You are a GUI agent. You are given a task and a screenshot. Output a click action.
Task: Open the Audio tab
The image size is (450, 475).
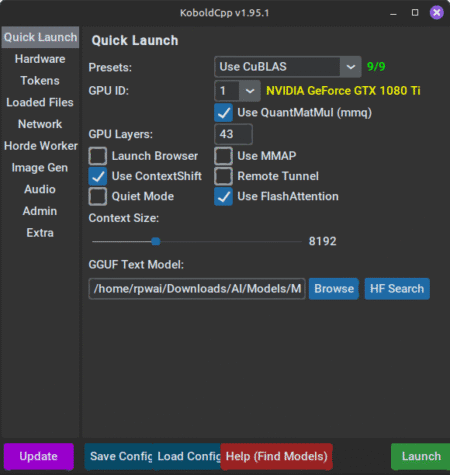(40, 189)
